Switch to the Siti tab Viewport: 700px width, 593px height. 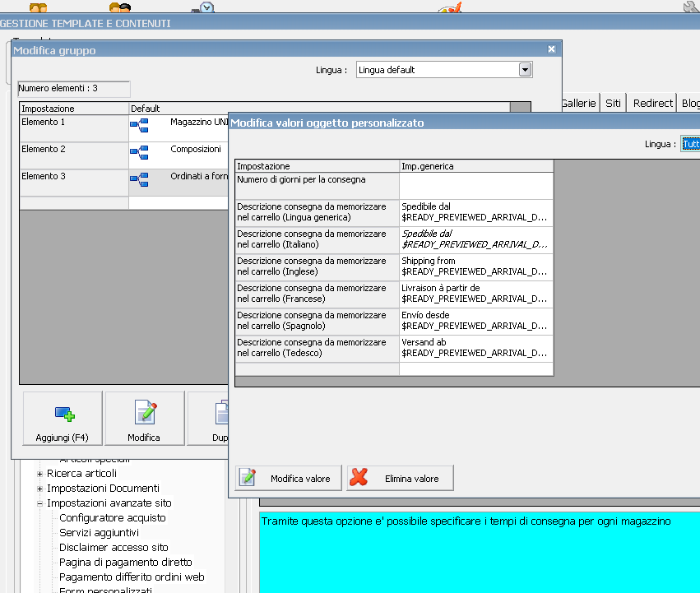(614, 103)
